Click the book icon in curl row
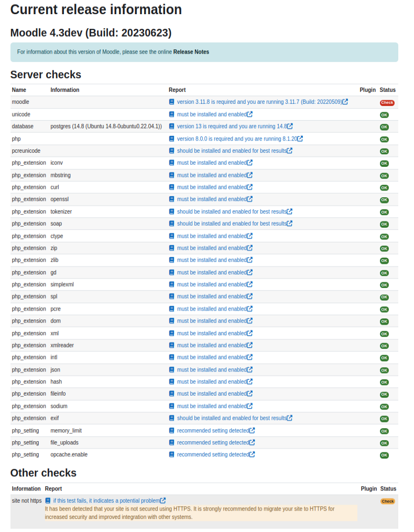 (172, 187)
